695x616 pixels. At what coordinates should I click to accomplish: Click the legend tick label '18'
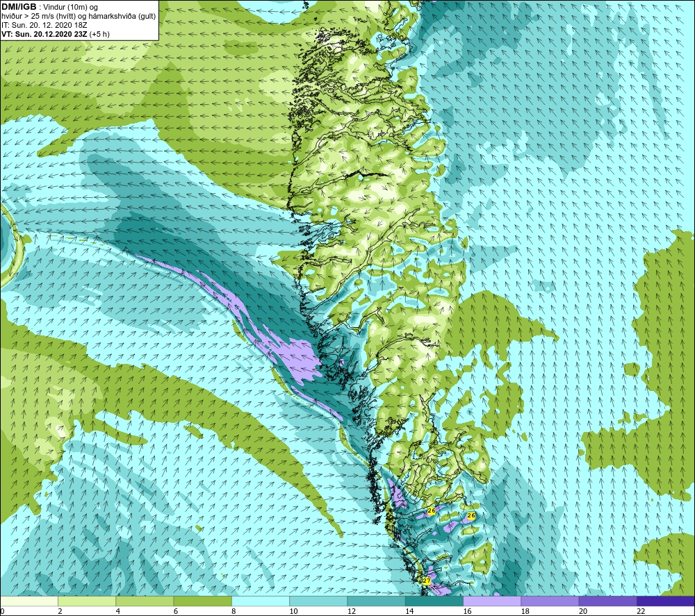coord(525,611)
